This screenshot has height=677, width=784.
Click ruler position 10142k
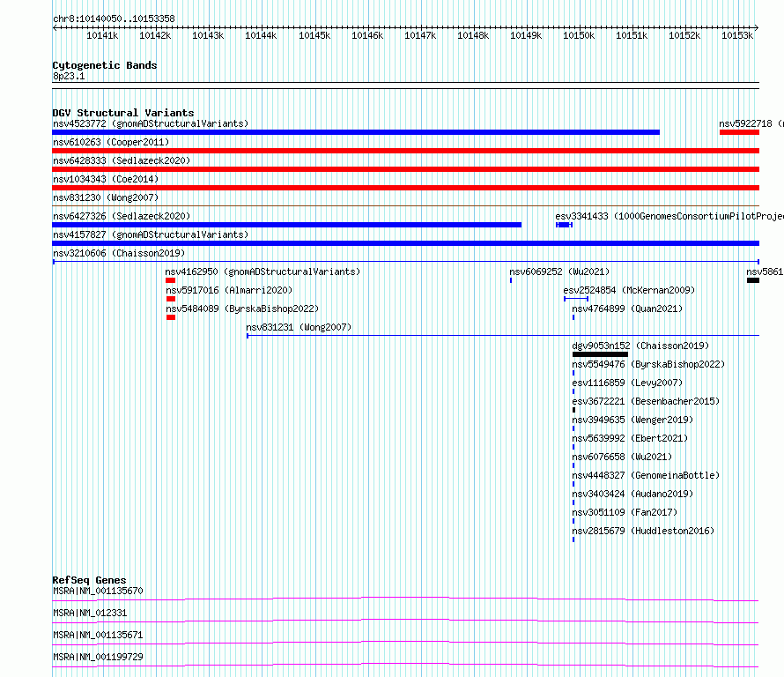coord(155,35)
